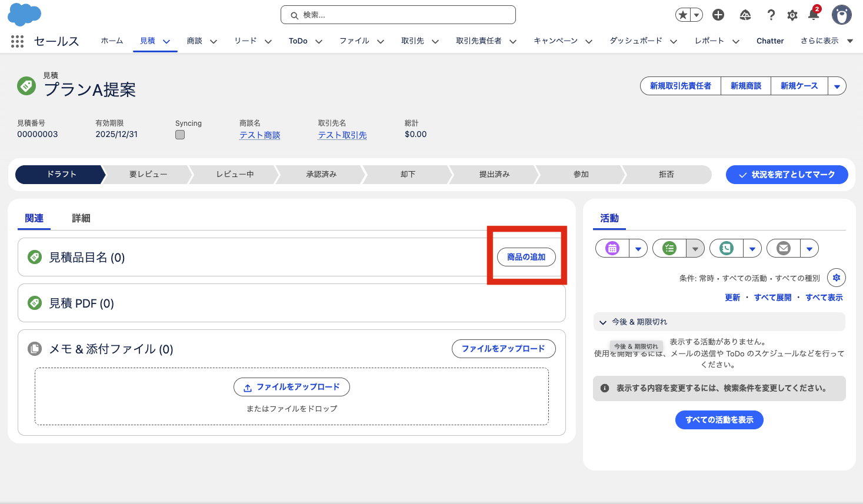Click the new event calendar icon in Activity

[x=612, y=248]
